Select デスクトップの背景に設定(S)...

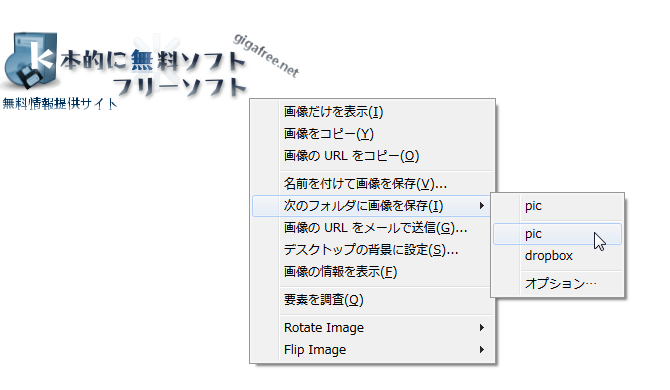click(372, 250)
